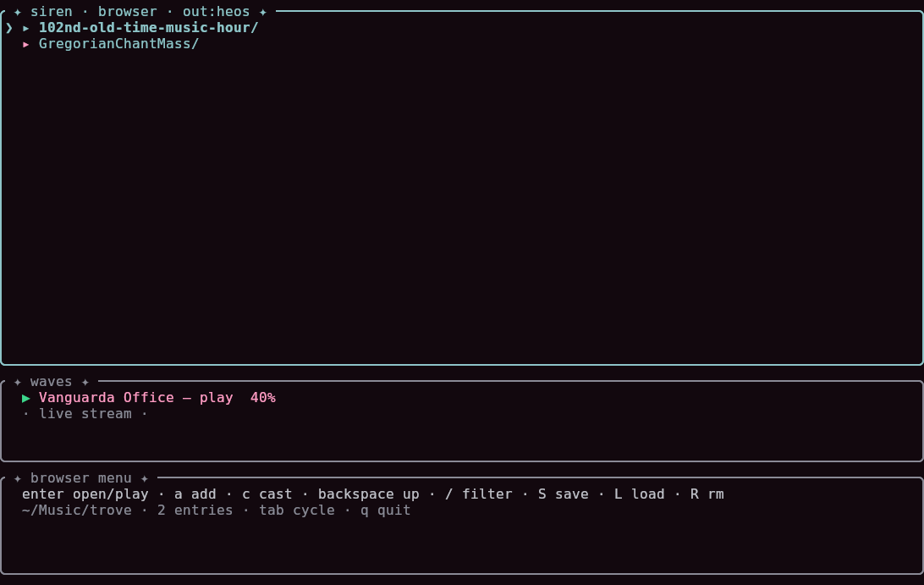Screen dimensions: 924x585
Task: Click the "out:heos" output label
Action: (217, 12)
